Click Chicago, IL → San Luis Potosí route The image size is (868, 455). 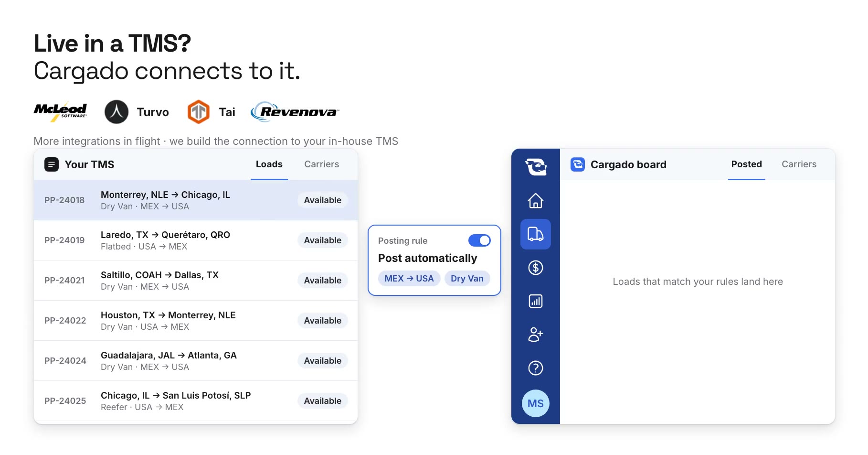point(176,395)
